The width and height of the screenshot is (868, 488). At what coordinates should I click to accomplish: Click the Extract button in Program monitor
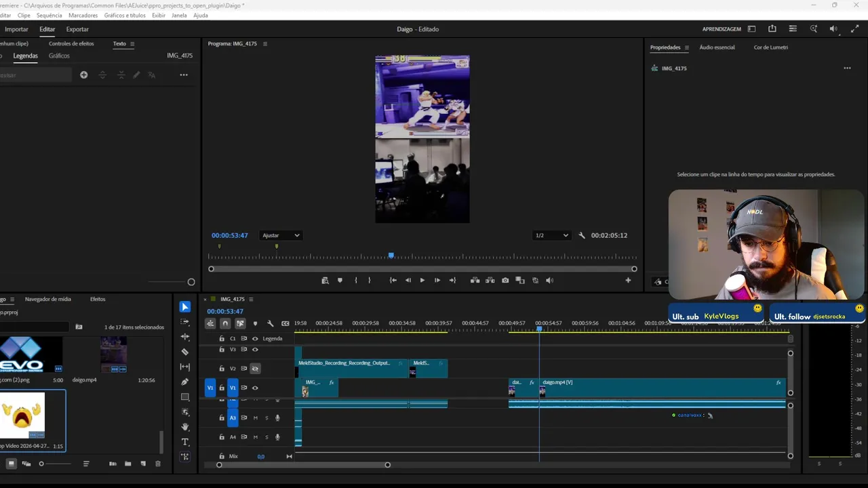tap(490, 280)
